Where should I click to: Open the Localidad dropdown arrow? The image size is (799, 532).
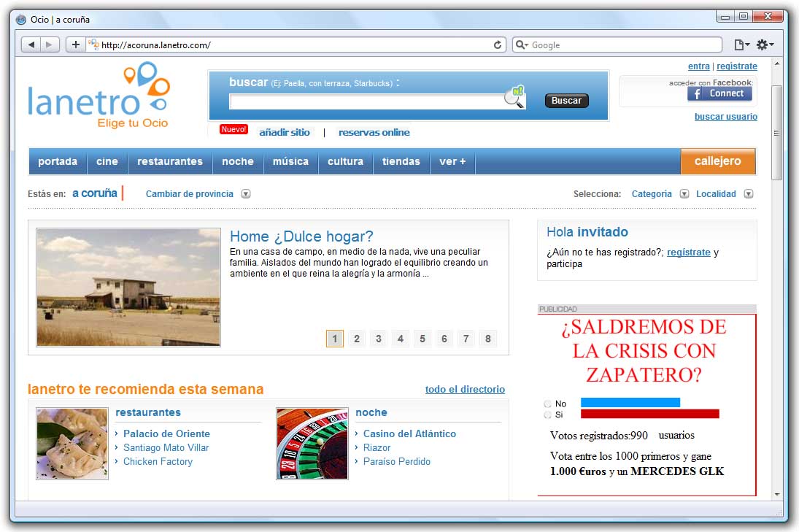click(749, 193)
